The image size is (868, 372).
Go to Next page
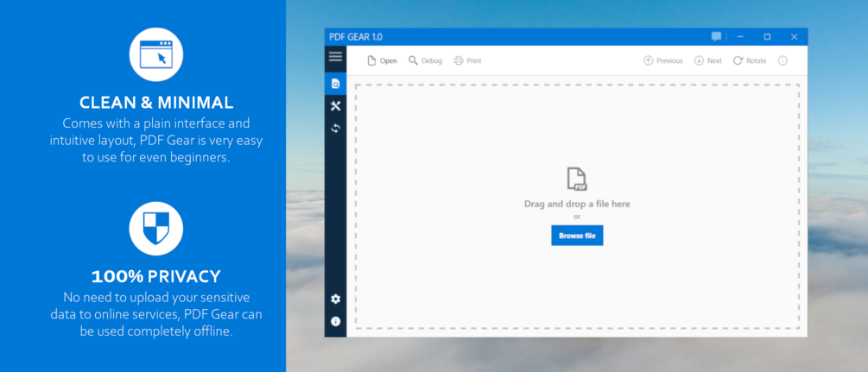pyautogui.click(x=708, y=61)
